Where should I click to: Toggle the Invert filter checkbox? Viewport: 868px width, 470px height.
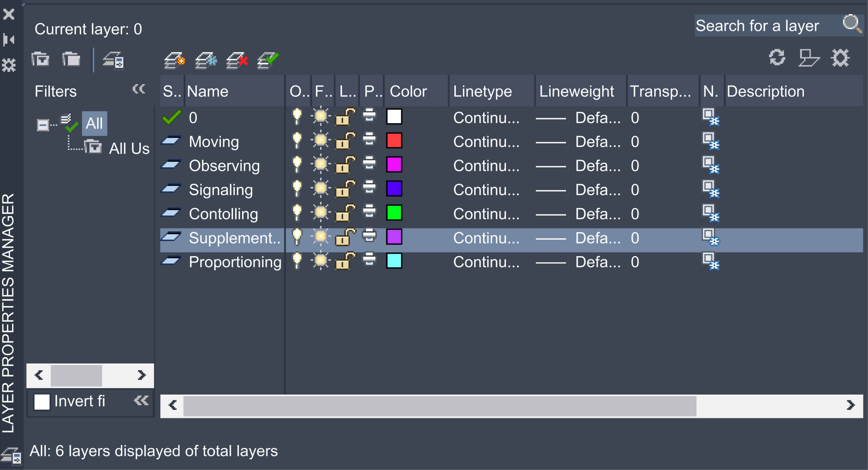click(42, 402)
